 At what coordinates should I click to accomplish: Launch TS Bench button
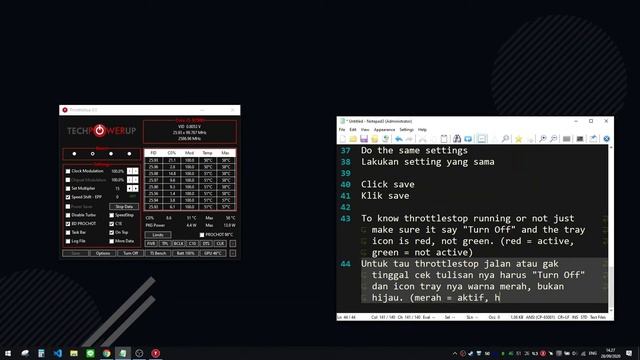click(158, 253)
